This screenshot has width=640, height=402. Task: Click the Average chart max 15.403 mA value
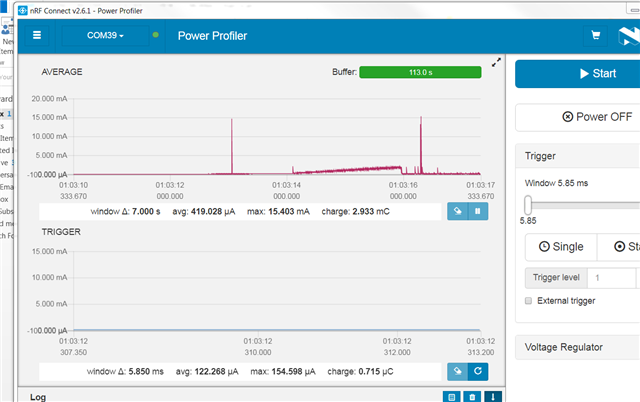coord(278,211)
